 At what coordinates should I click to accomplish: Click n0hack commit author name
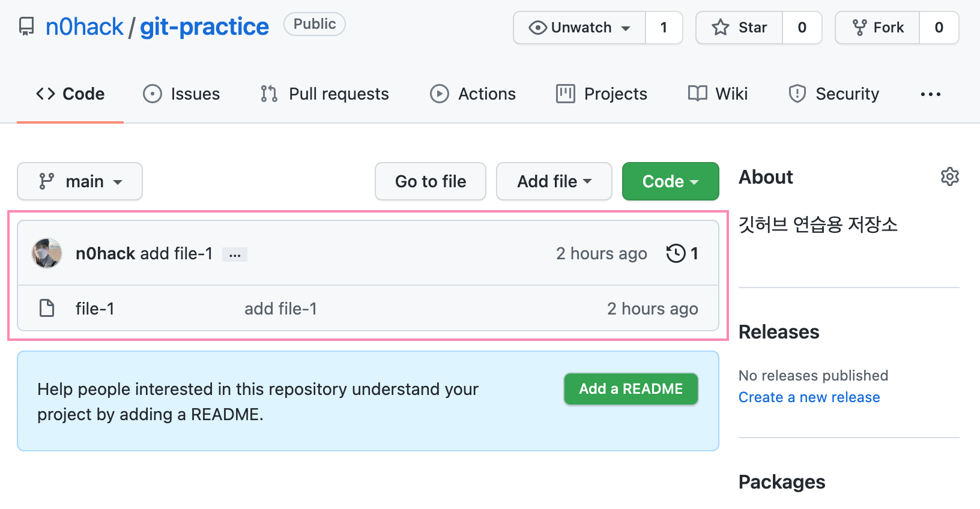105,253
